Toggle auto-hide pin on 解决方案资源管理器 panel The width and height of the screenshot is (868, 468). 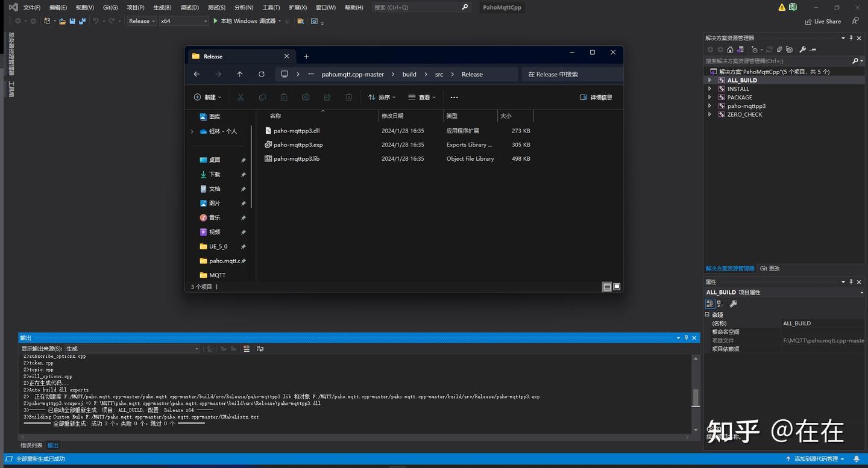(851, 38)
